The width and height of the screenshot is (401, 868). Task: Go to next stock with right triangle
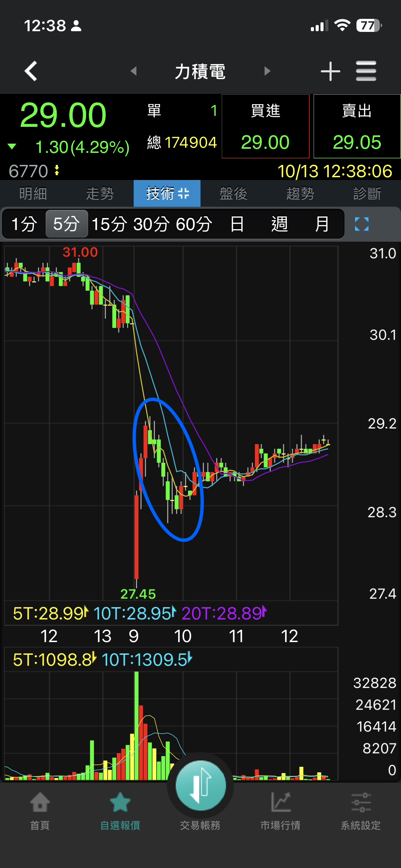pyautogui.click(x=267, y=71)
